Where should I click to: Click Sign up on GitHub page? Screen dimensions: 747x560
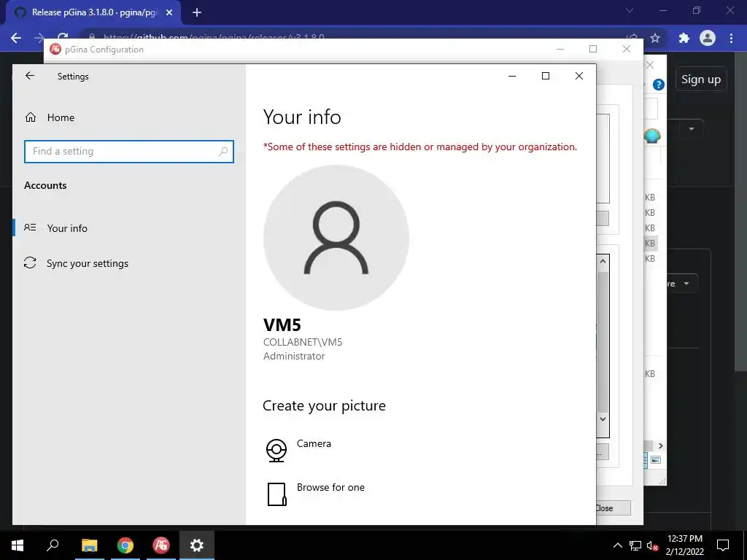[701, 79]
